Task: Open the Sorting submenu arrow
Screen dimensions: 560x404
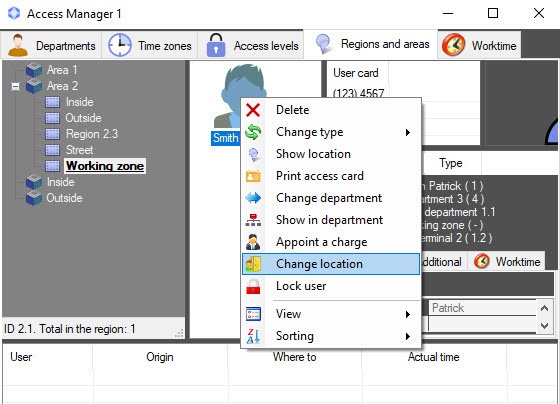Action: [x=408, y=336]
